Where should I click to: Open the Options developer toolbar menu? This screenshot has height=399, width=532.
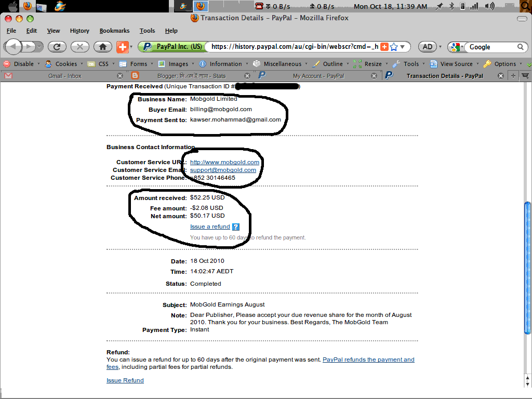coord(503,64)
